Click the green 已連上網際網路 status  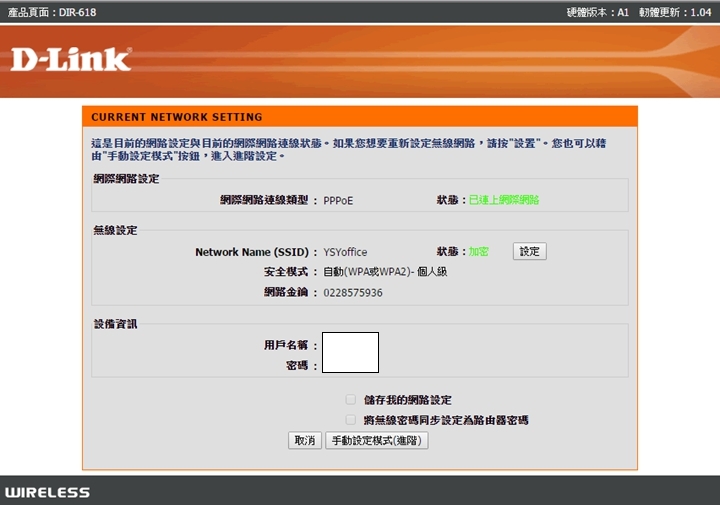click(x=504, y=200)
